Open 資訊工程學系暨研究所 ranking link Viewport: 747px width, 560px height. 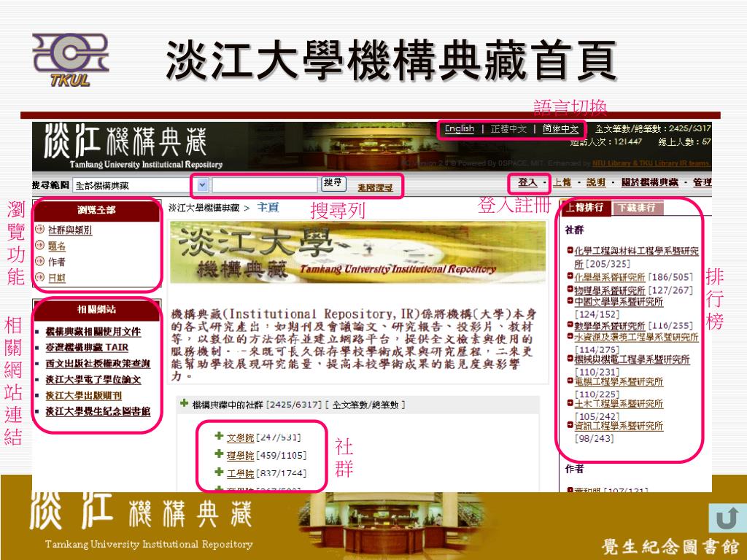[x=619, y=426]
